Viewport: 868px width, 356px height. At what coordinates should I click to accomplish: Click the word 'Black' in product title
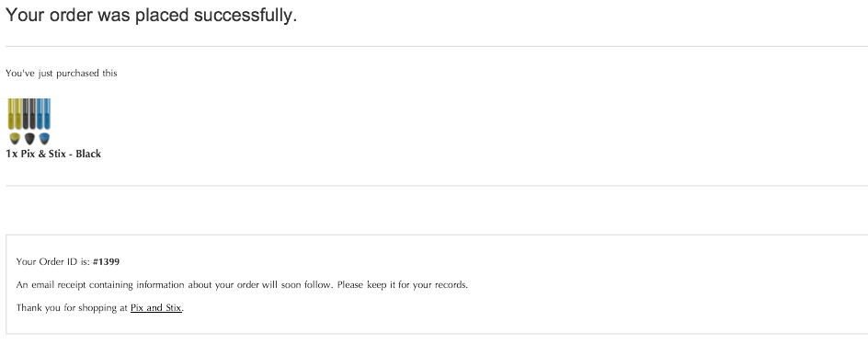click(x=88, y=154)
